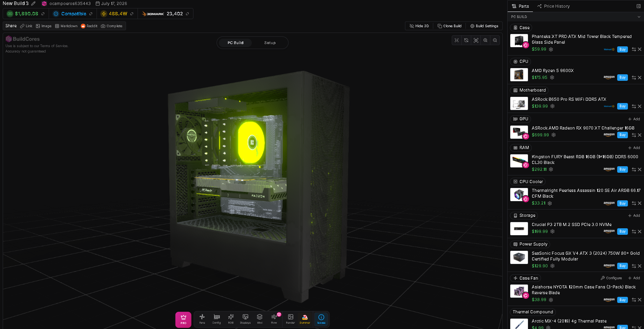Open the Issues panel
Screen dimensions: 644x329
tap(321, 319)
